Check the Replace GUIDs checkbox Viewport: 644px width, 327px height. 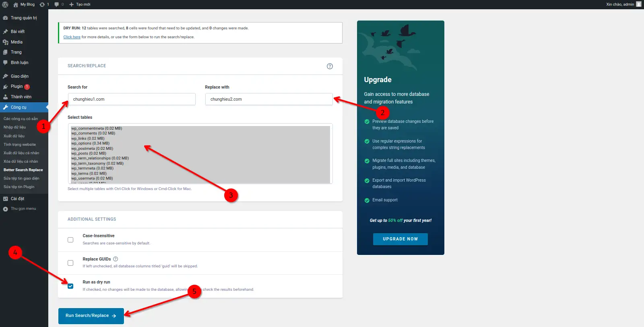tap(70, 263)
